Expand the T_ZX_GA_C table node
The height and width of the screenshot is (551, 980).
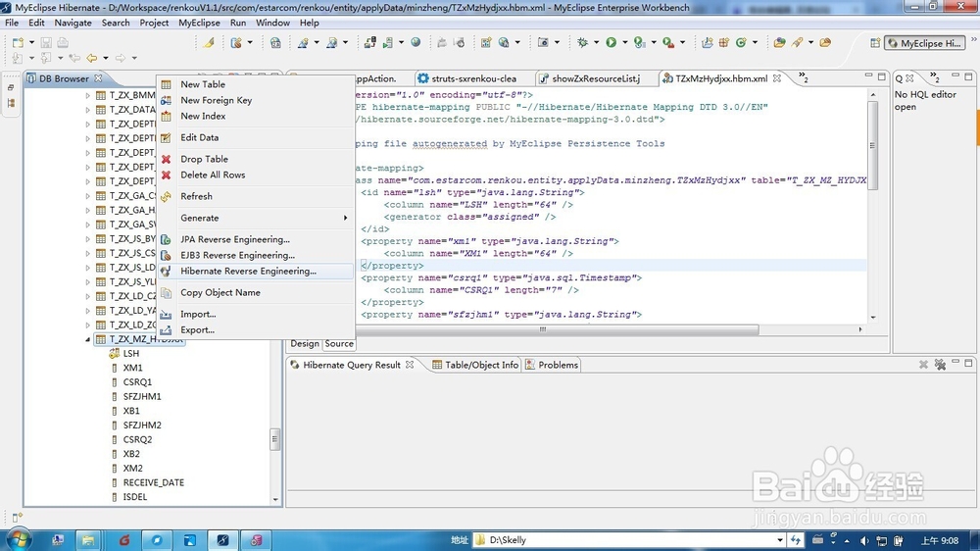point(87,196)
